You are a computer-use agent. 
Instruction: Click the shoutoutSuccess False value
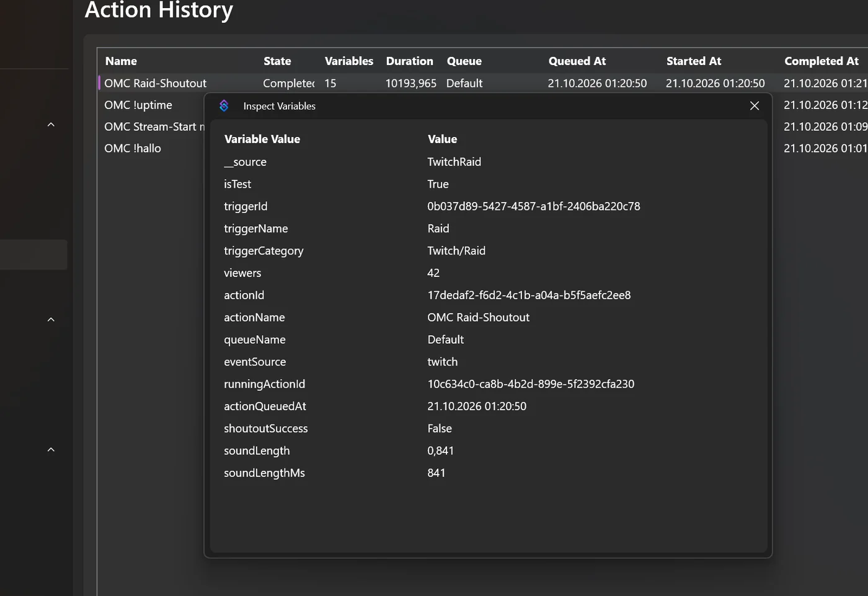tap(440, 429)
